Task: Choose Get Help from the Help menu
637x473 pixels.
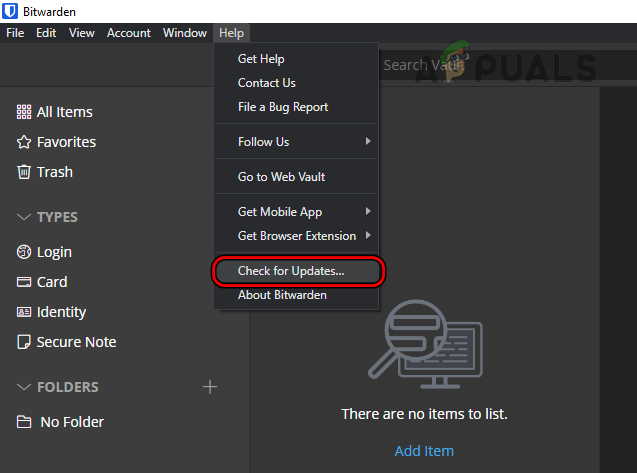Action: 296,59
